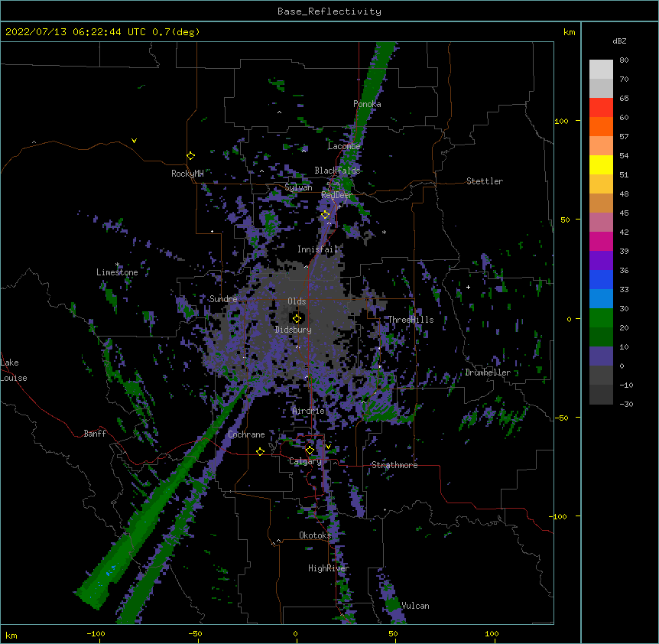659x644 pixels.
Task: Select the HighRiver city label
Action: pyautogui.click(x=329, y=568)
